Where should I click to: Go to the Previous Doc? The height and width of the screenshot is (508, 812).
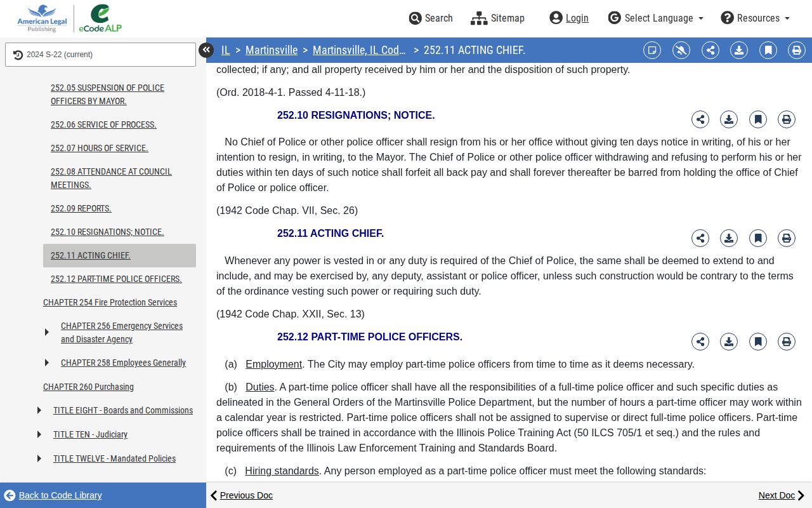(242, 495)
